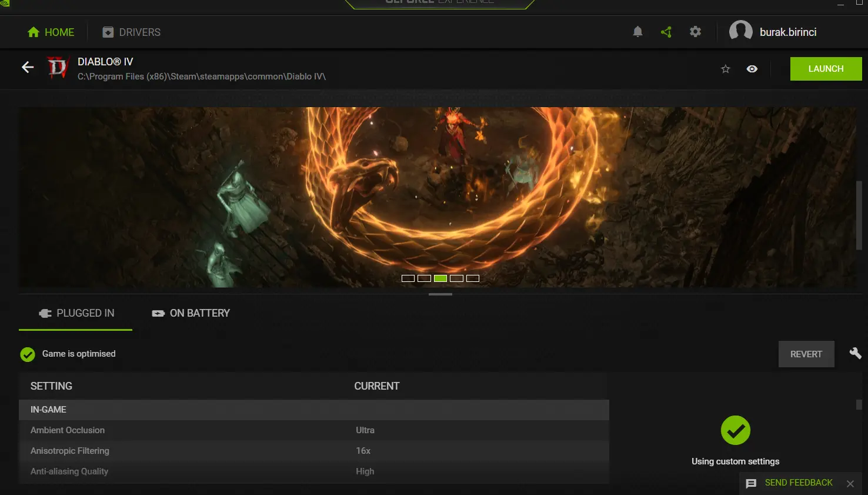Toggle the eye visibility icon
Image resolution: width=868 pixels, height=495 pixels.
[x=752, y=69]
